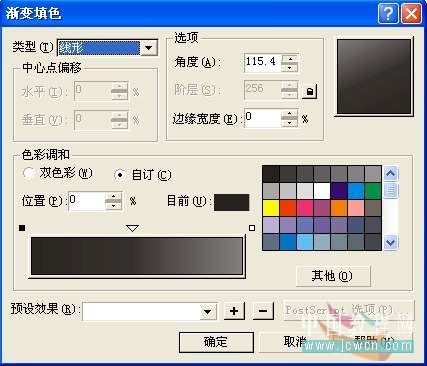Select the 双色彩 two-color radio option
Screen dimensions: 427x366
click(x=29, y=173)
